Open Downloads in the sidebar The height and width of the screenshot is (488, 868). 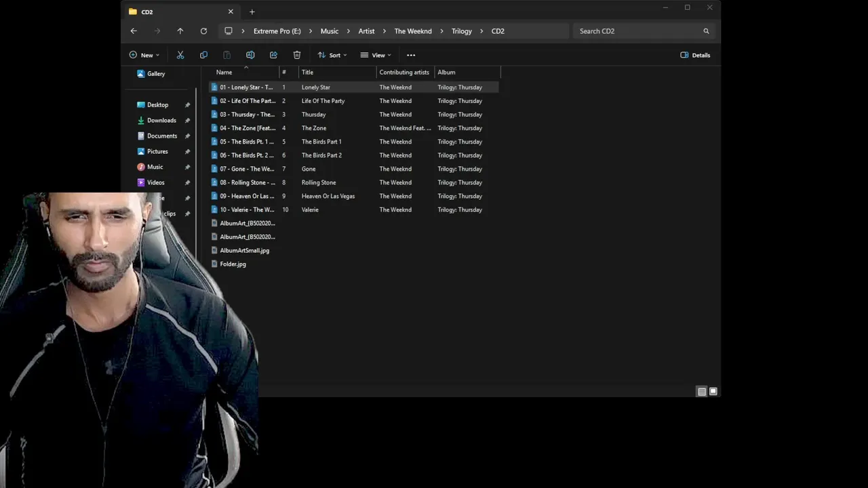(156, 120)
